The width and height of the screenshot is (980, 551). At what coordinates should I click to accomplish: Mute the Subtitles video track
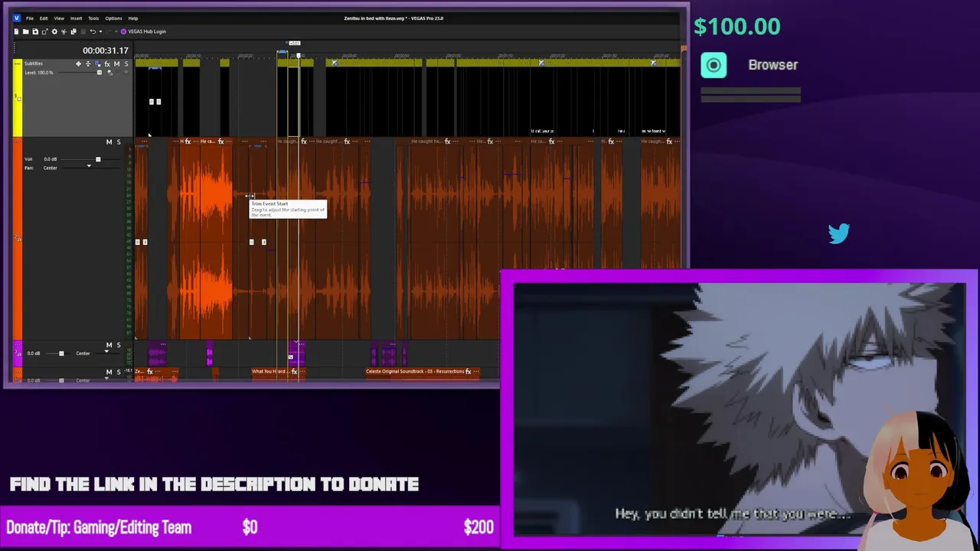pyautogui.click(x=116, y=64)
